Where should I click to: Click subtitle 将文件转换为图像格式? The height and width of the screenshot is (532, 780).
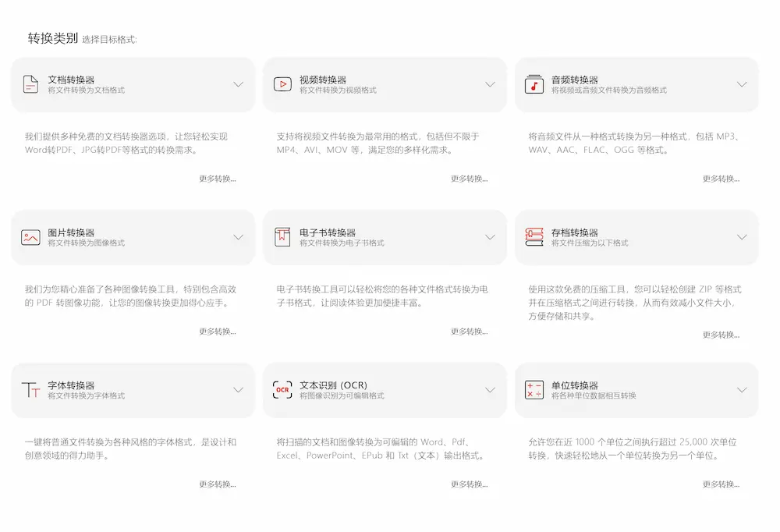tap(87, 243)
